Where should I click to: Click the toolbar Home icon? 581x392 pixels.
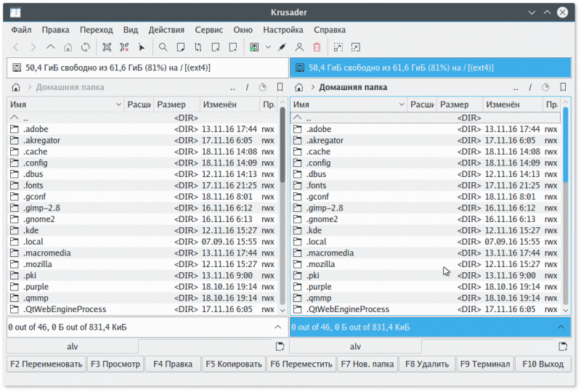coord(68,47)
